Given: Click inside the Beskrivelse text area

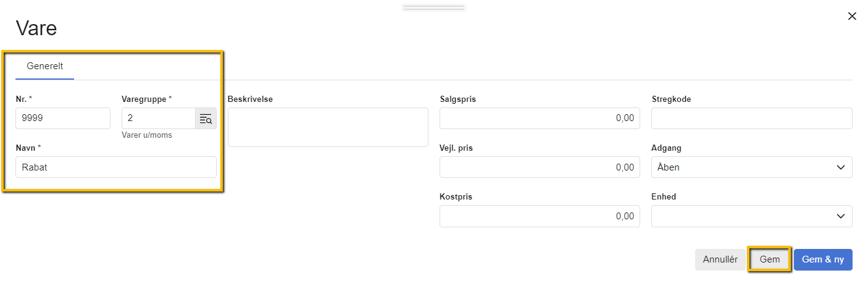Looking at the screenshot, I should point(328,127).
